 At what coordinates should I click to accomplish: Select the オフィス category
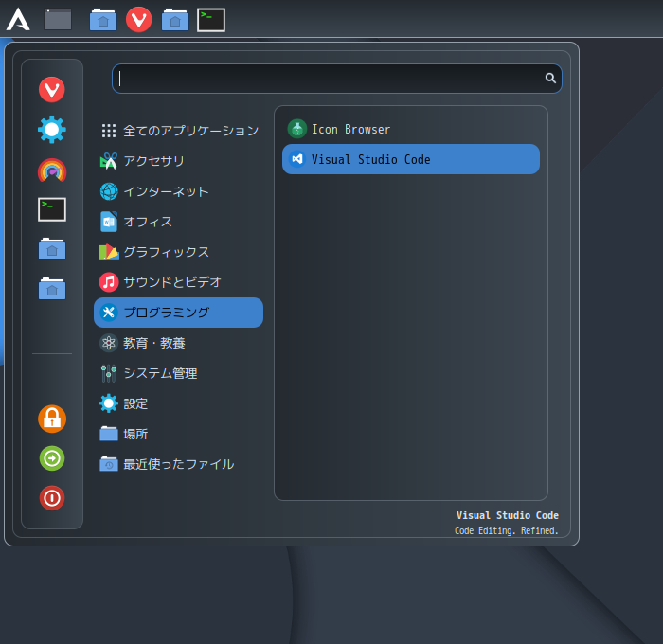click(178, 222)
